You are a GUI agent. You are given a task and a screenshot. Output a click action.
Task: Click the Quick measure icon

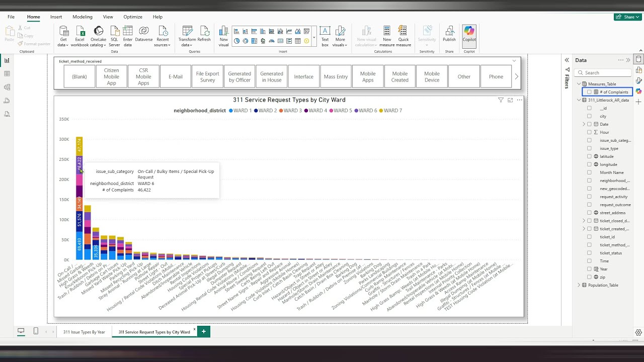(x=404, y=36)
